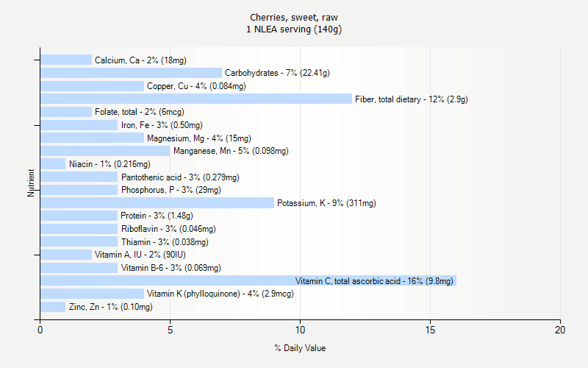Click the Copper, Cu 4% label

coord(196,86)
